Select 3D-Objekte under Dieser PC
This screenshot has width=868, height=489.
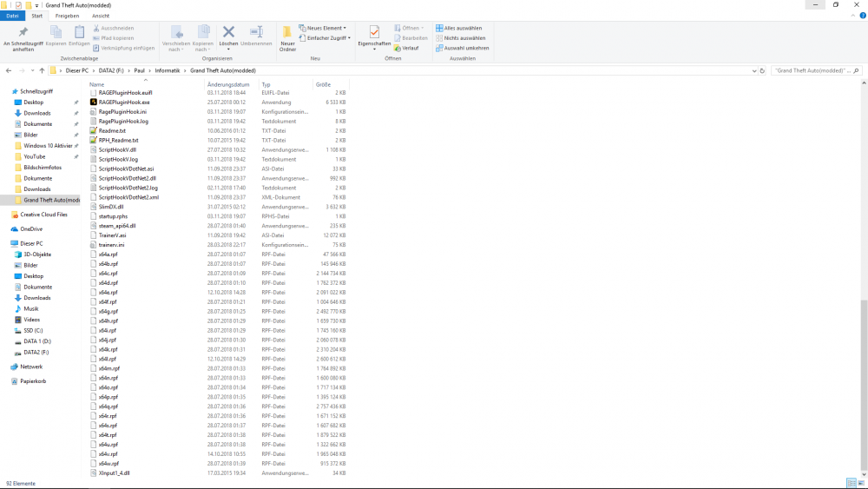coord(37,254)
